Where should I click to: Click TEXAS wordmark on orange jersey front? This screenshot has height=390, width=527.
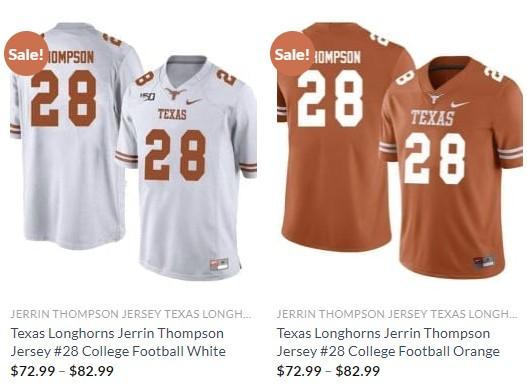click(433, 117)
